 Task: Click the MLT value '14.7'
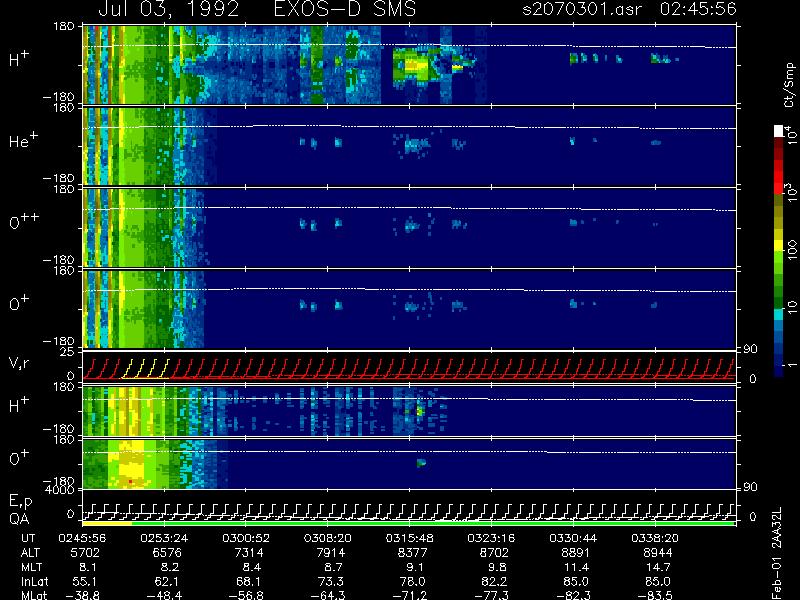658,567
